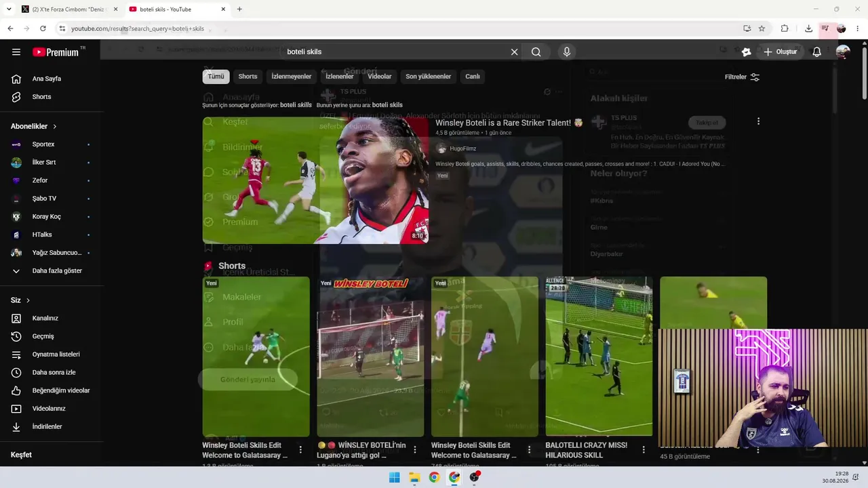The width and height of the screenshot is (868, 488).
Task: Open the Chrome tab search chevron
Action: 8,9
